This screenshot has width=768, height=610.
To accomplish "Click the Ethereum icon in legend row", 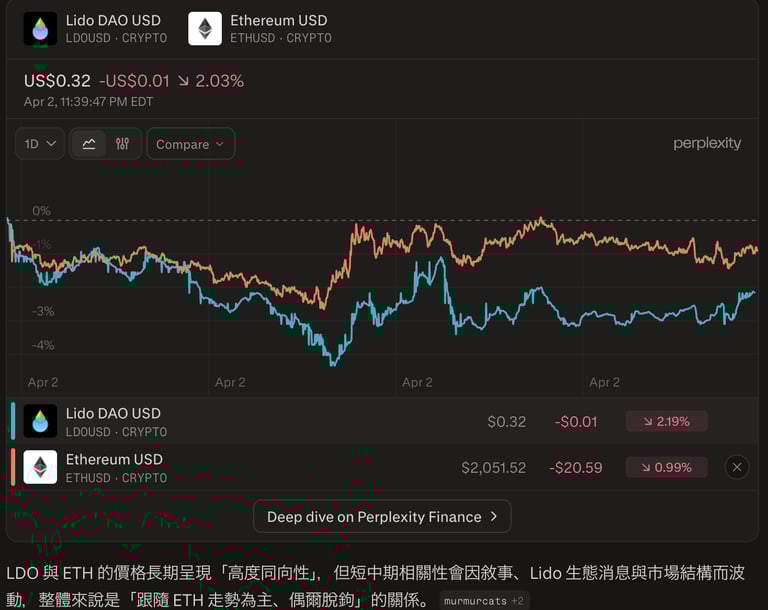I will [40, 467].
